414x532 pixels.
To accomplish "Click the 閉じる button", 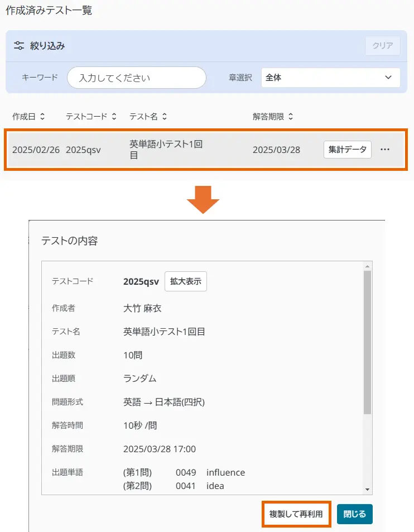I will point(355,514).
